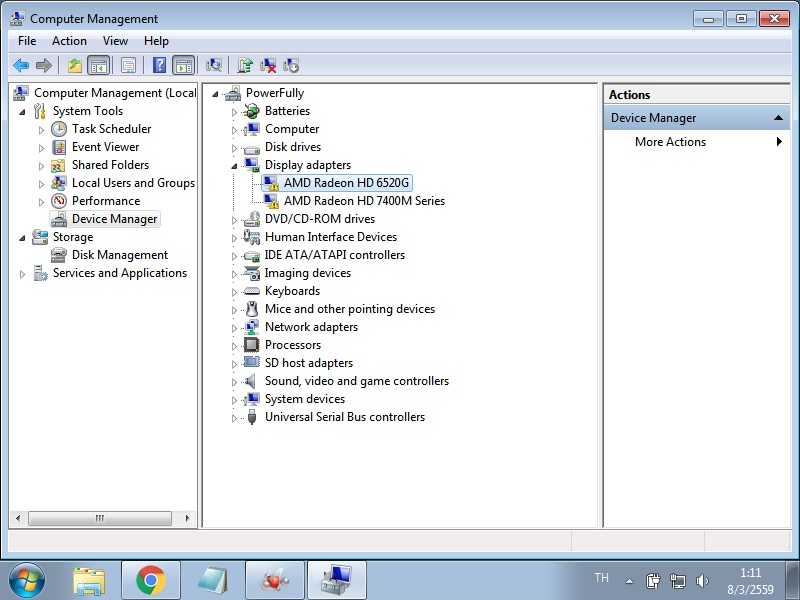Toggle Show/Hide Action Pane toolbar button

(183, 66)
